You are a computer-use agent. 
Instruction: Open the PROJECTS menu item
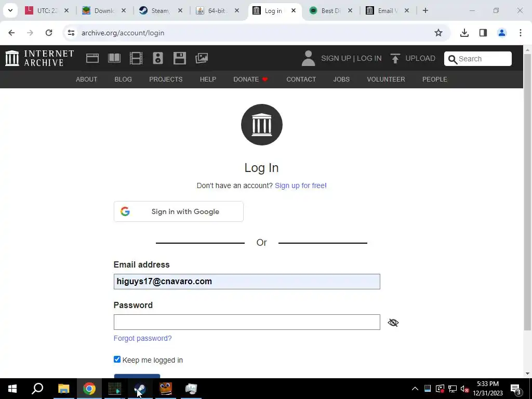click(166, 79)
